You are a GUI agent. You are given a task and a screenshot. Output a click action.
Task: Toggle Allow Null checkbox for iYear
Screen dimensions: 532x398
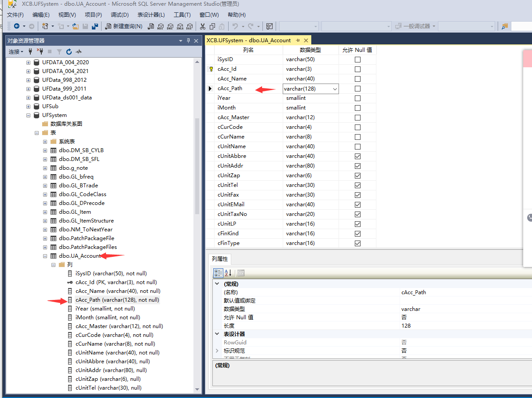point(357,98)
